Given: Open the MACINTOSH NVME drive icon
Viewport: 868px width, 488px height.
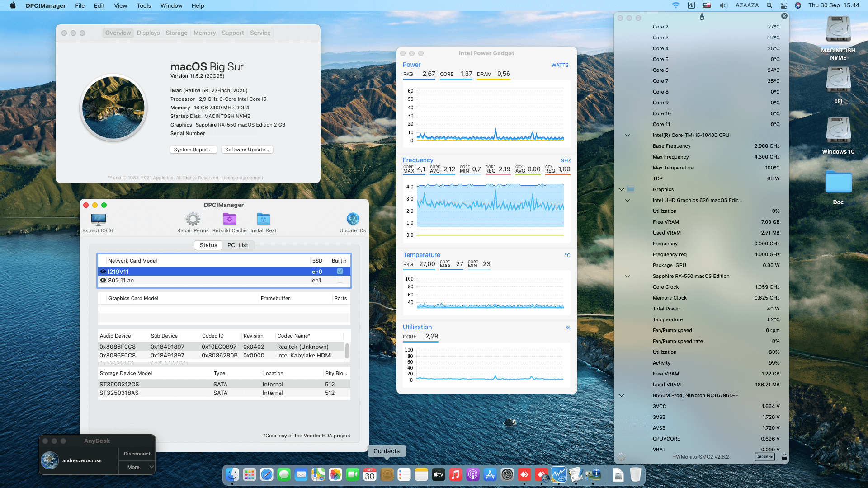Looking at the screenshot, I should tap(838, 30).
